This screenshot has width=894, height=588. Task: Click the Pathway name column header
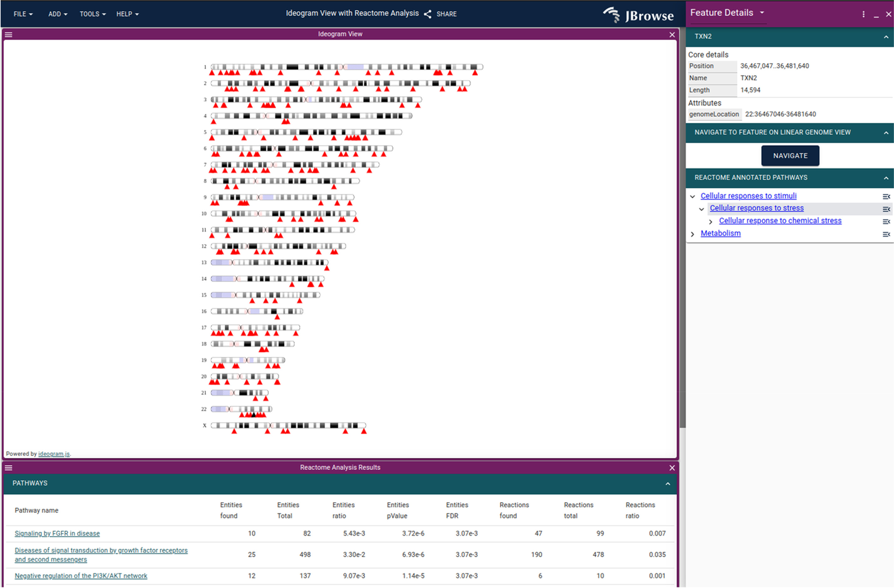(x=37, y=511)
